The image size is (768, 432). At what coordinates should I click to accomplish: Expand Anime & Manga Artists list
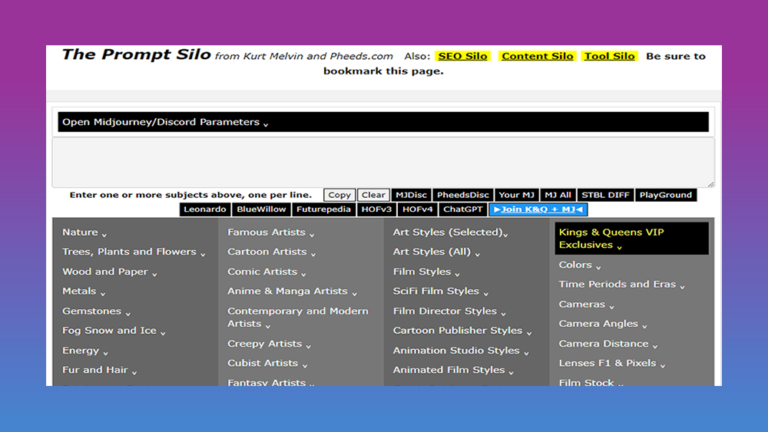(292, 291)
